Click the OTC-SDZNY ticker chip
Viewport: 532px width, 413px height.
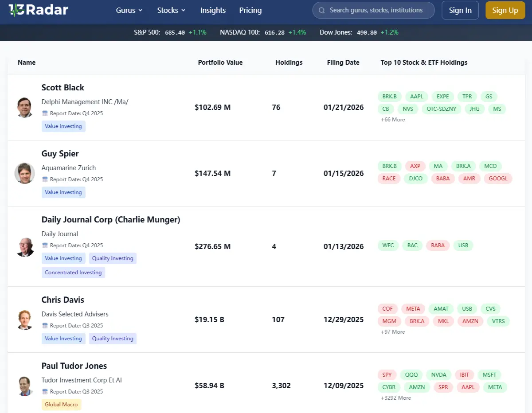(441, 109)
